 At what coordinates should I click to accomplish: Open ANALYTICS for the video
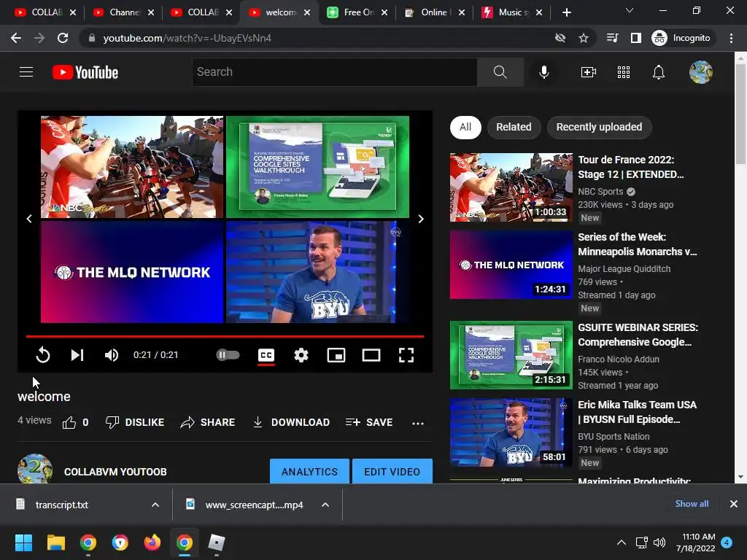coord(309,472)
